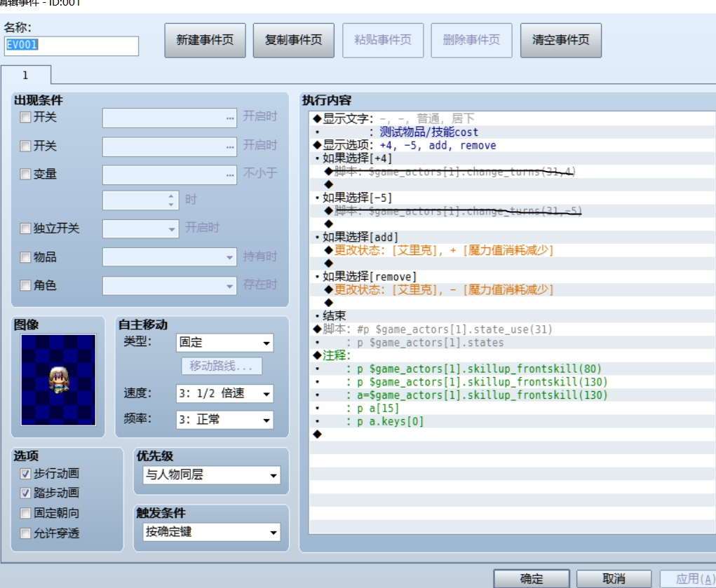Select the 如果选择[-5] branch row
Screen dimensions: 716x588
(512, 198)
